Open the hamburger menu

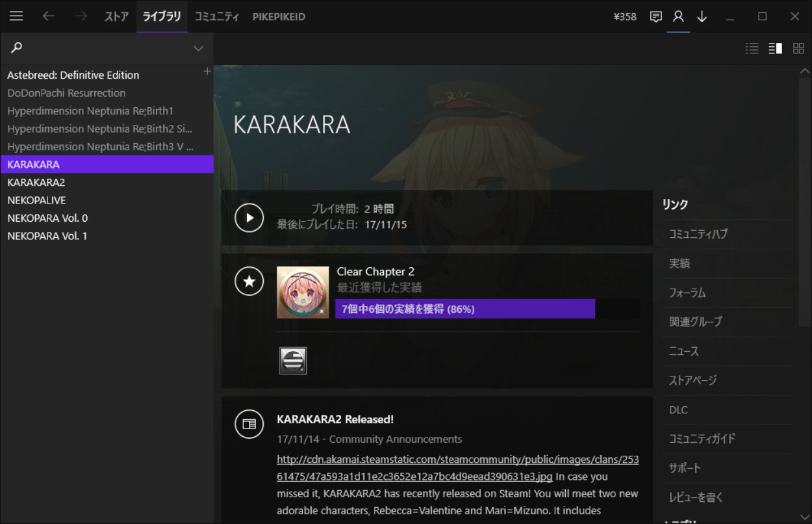16,16
